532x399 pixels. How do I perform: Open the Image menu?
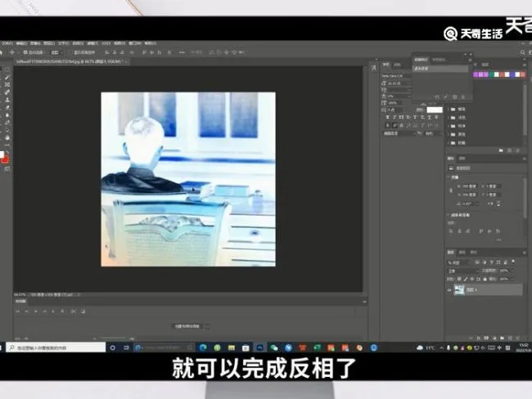[35, 43]
